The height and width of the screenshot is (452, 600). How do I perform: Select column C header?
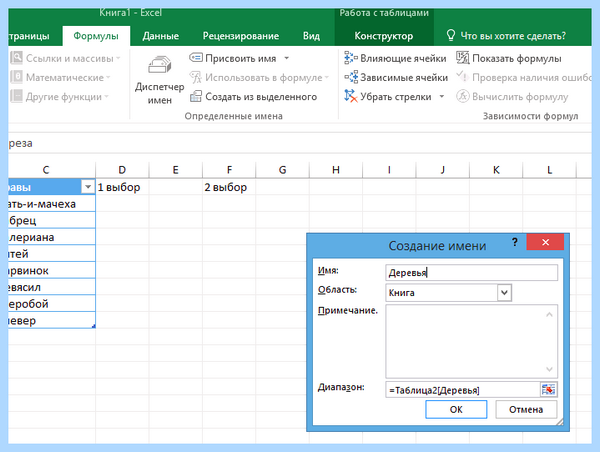[x=52, y=170]
